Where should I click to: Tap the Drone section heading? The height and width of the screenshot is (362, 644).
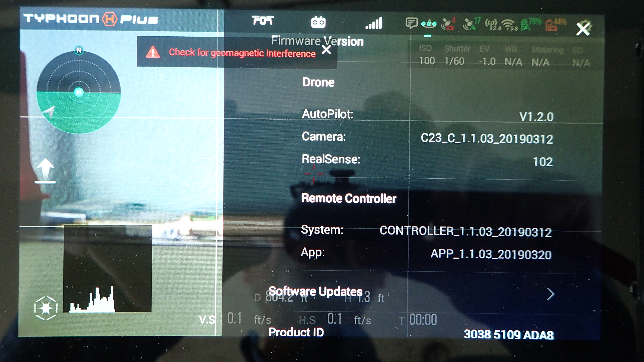tap(318, 82)
